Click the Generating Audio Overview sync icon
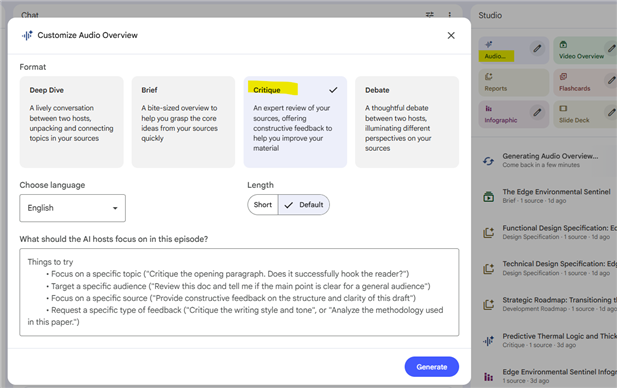 point(488,161)
